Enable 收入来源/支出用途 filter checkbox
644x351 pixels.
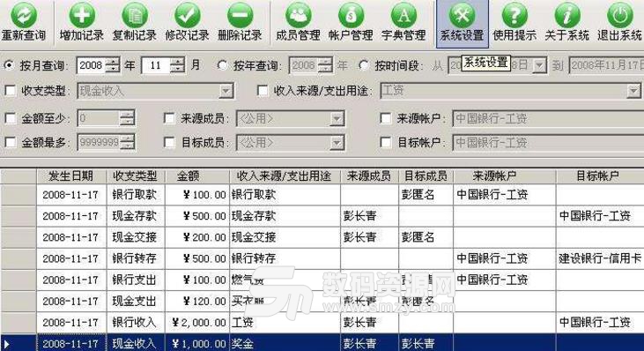(x=263, y=91)
